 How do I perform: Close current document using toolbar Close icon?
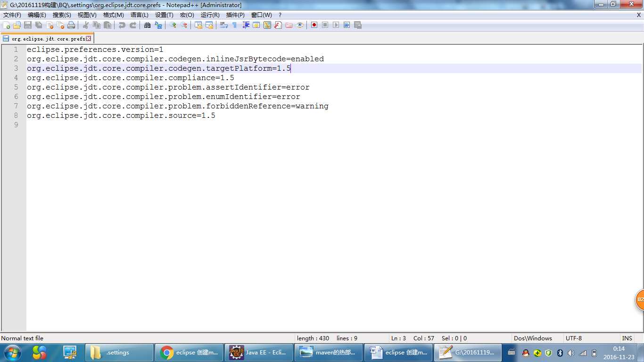(x=50, y=25)
